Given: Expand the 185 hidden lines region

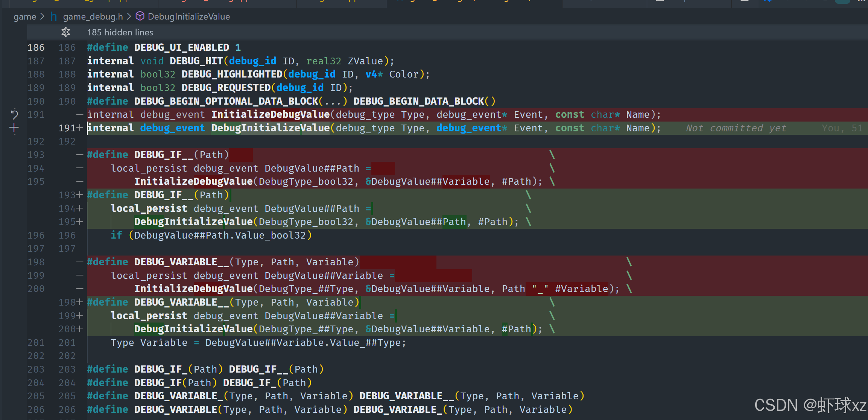Looking at the screenshot, I should tap(120, 32).
